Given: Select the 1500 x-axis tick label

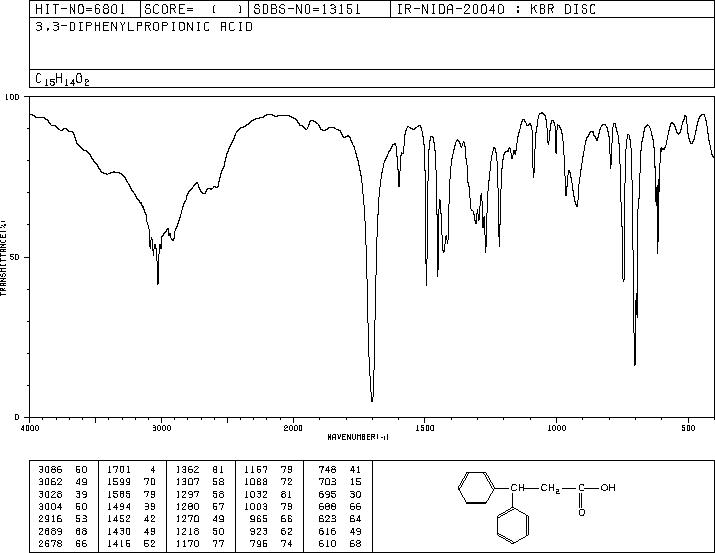Looking at the screenshot, I should (425, 428).
